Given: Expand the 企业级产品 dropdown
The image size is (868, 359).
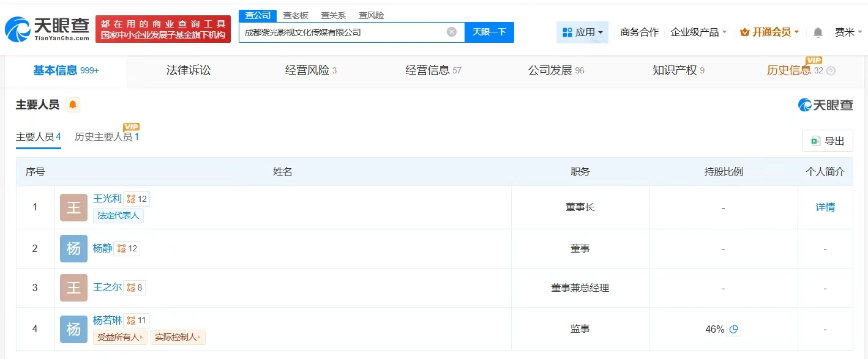Looking at the screenshot, I should [698, 32].
